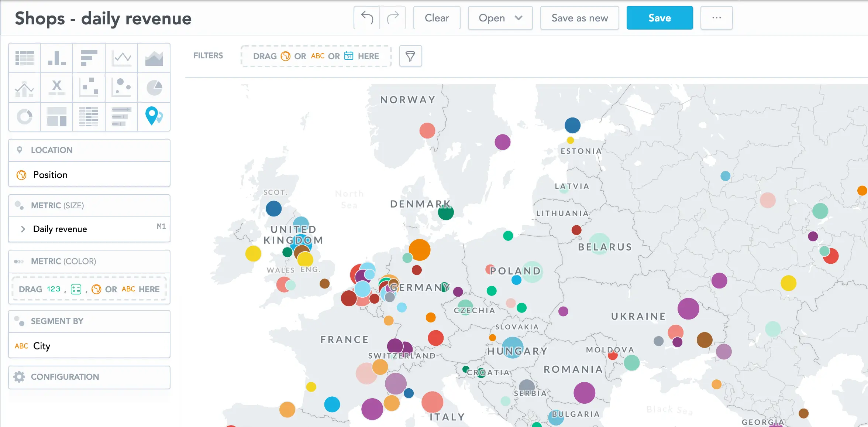This screenshot has width=868, height=427.
Task: Select the pie chart visualization icon
Action: pos(154,88)
